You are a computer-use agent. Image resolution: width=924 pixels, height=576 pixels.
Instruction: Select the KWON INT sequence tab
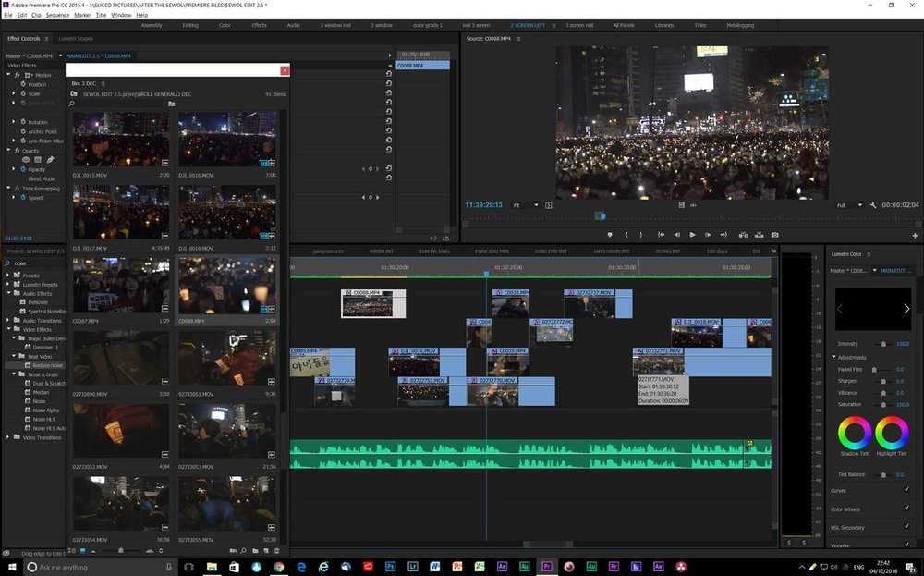[x=382, y=251]
